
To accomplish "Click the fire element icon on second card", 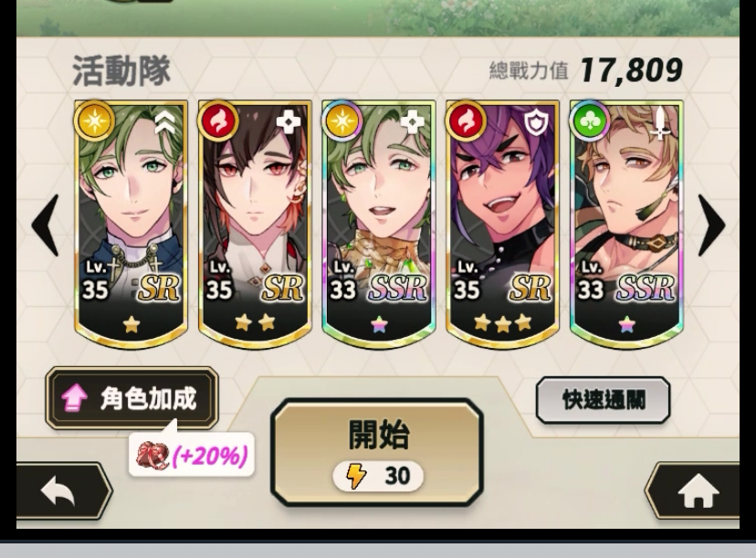I will tap(218, 121).
